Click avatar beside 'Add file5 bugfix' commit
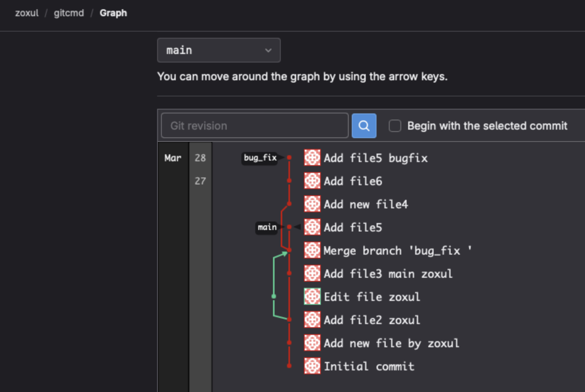This screenshot has height=392, width=585. [x=312, y=157]
